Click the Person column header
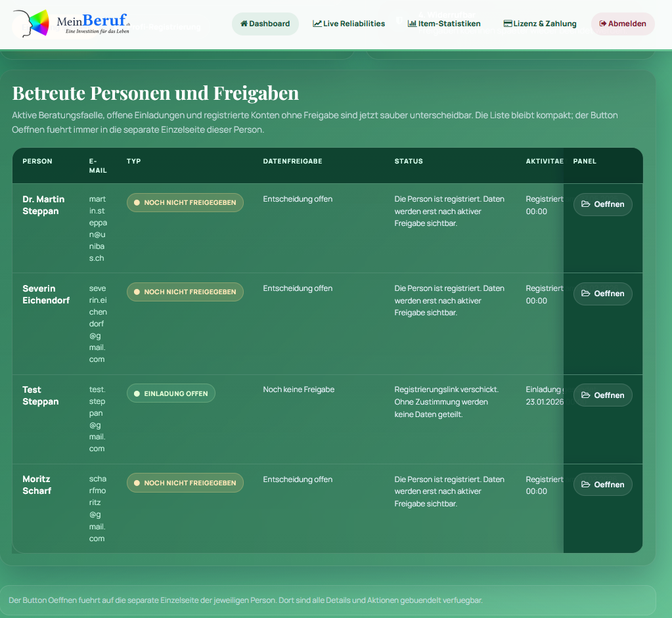 point(37,162)
